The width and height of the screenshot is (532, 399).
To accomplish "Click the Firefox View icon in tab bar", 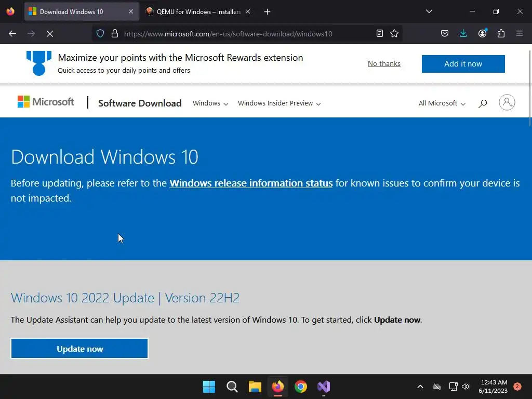I will click(x=10, y=11).
